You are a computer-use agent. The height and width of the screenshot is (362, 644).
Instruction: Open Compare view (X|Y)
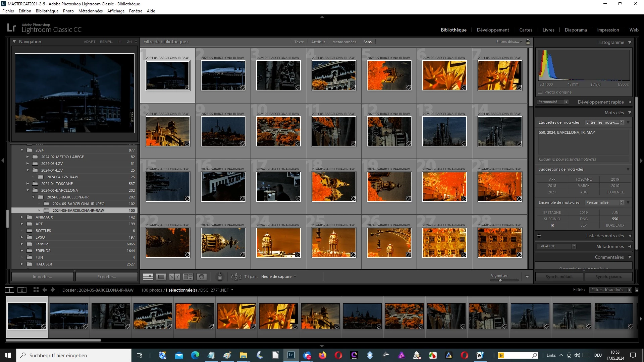174,277
